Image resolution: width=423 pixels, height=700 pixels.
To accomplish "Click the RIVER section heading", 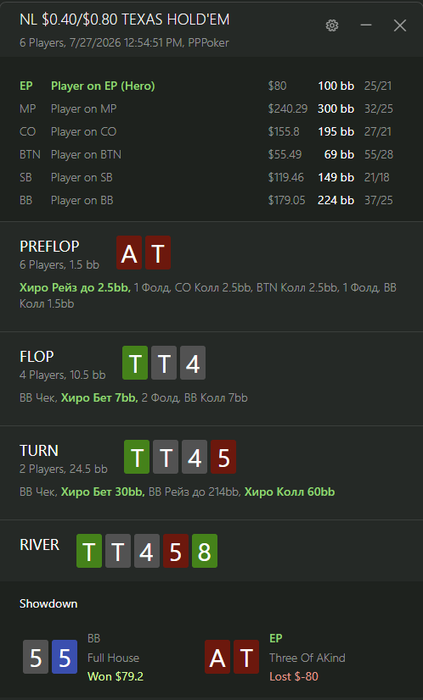I will click(x=39, y=545).
